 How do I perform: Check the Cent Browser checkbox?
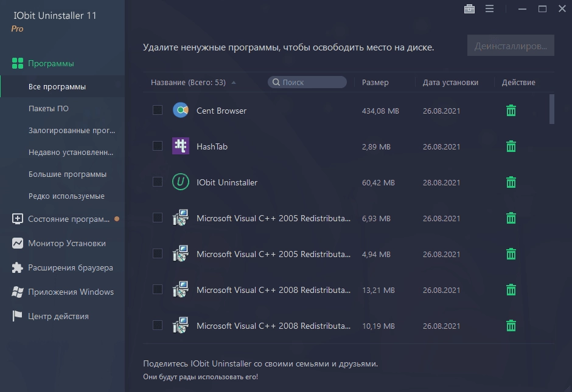[158, 110]
